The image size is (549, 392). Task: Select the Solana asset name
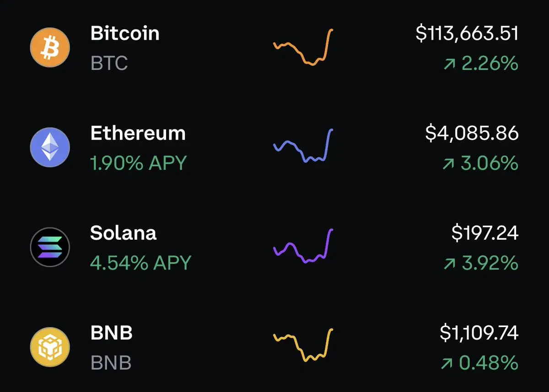pyautogui.click(x=124, y=233)
